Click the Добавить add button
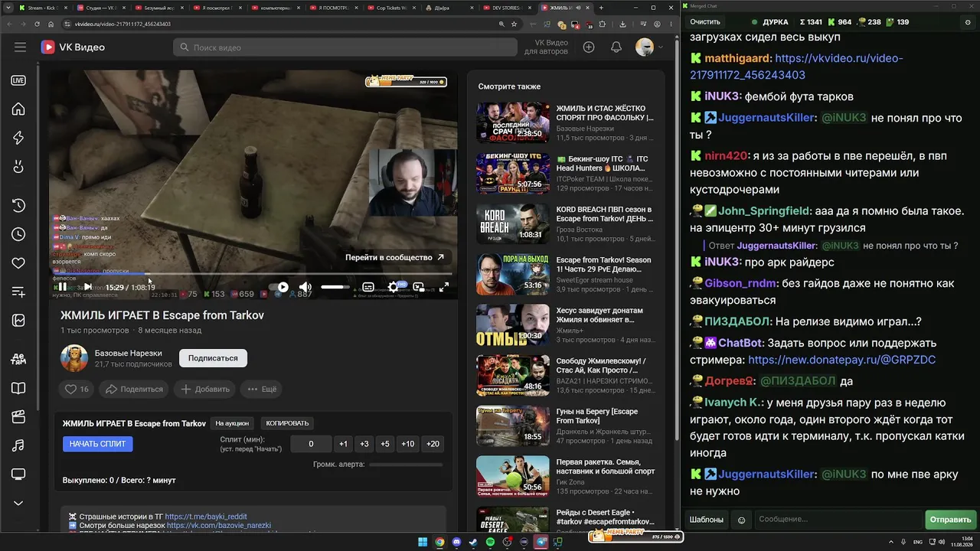The width and height of the screenshot is (980, 551). tap(204, 389)
